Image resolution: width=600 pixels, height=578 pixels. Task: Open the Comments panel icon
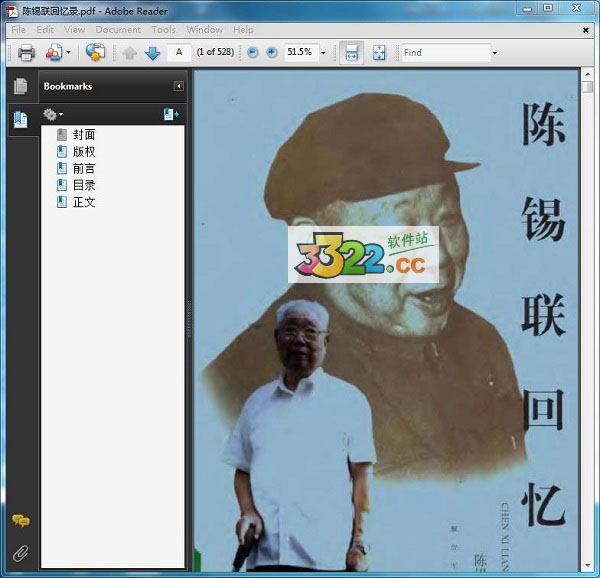point(20,521)
